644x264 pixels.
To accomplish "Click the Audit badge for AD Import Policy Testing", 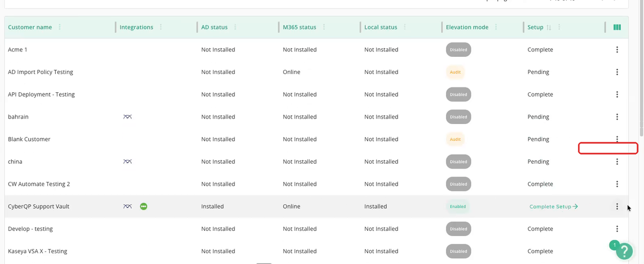I will pyautogui.click(x=455, y=72).
